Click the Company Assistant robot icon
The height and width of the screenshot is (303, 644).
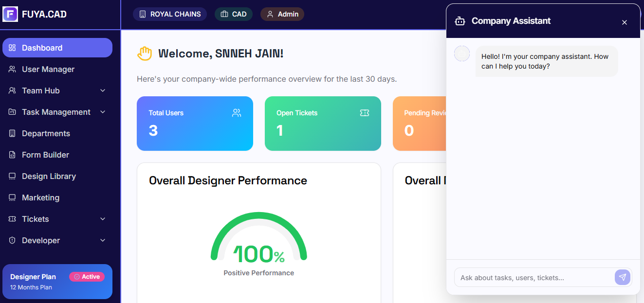tap(460, 21)
